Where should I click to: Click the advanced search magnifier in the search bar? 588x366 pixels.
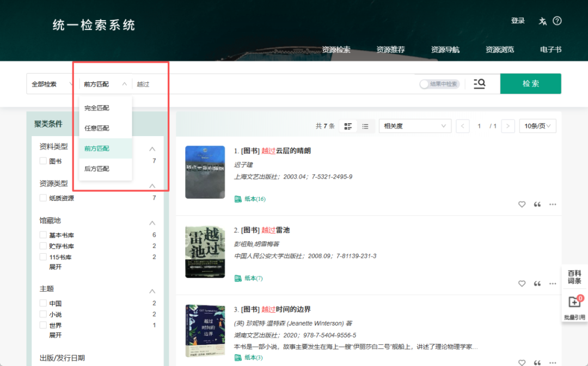click(x=479, y=83)
